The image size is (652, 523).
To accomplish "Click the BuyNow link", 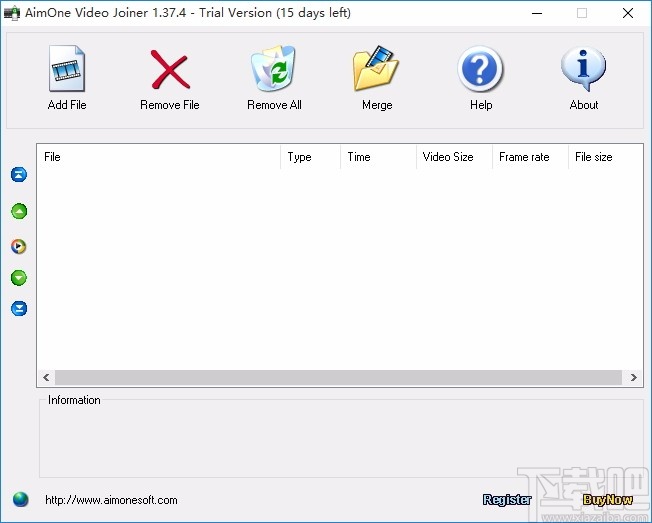I will pos(608,500).
